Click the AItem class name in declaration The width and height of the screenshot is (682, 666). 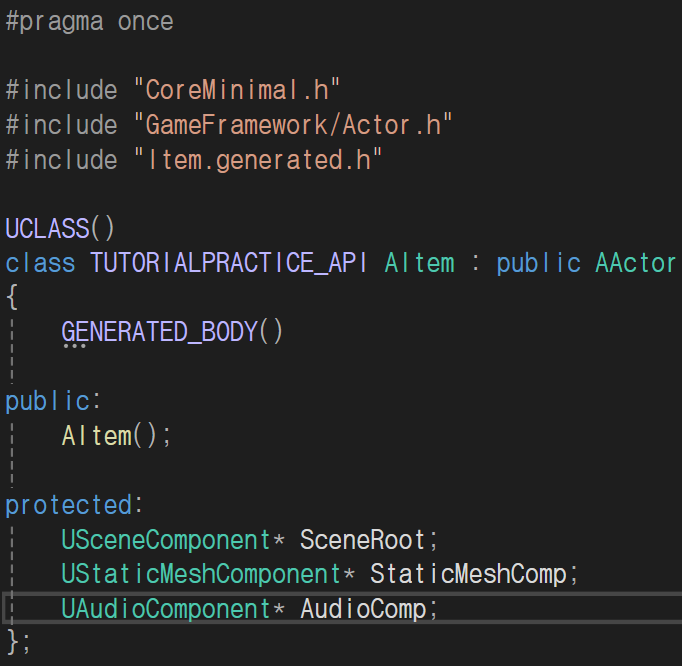coord(419,263)
